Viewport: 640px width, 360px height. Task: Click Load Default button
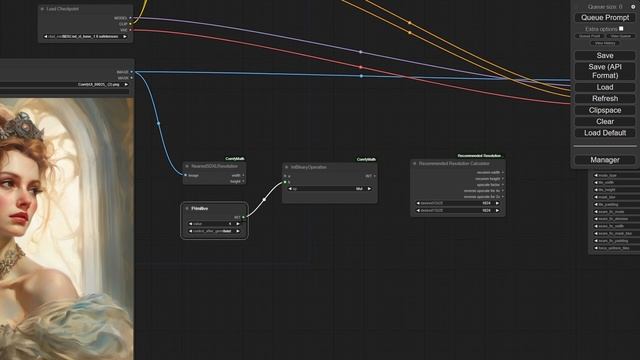605,133
